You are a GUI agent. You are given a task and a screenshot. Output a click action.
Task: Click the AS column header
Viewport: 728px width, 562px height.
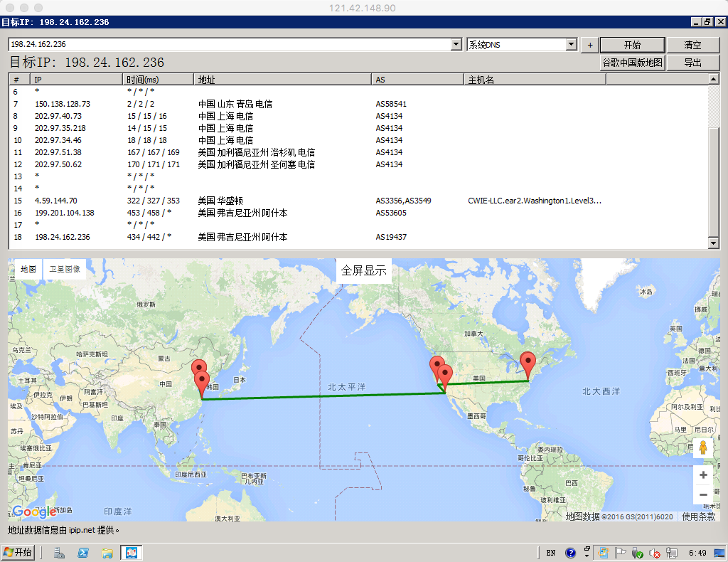click(x=417, y=80)
